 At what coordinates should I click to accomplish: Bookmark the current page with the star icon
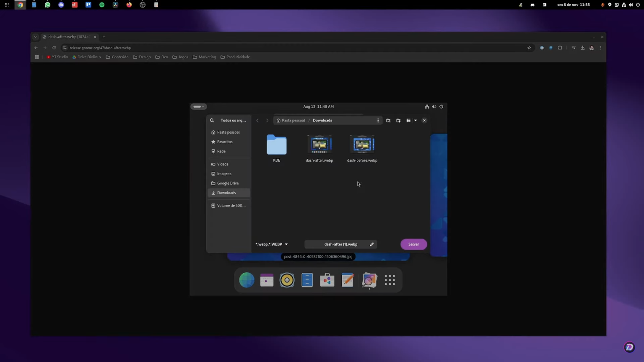point(529,48)
